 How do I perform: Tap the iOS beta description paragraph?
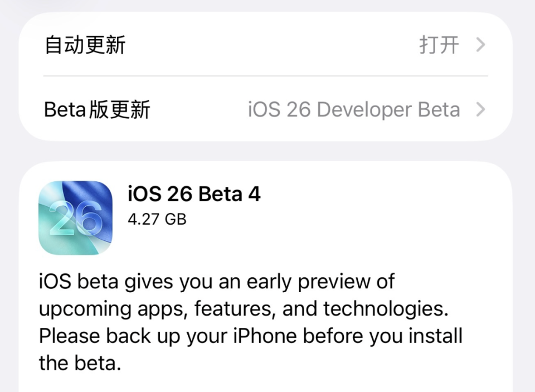tap(251, 322)
